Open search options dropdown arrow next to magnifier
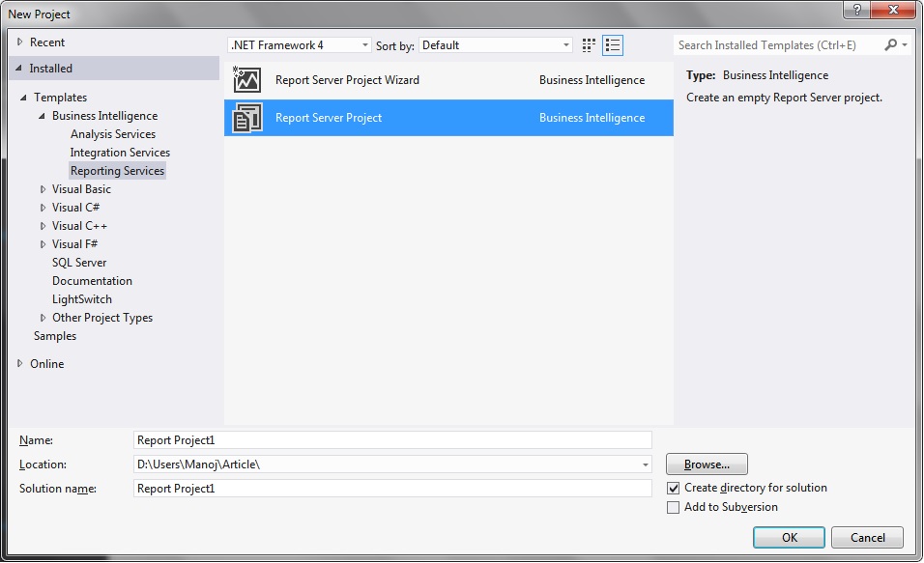Viewport: 924px width, 563px height. coord(905,44)
